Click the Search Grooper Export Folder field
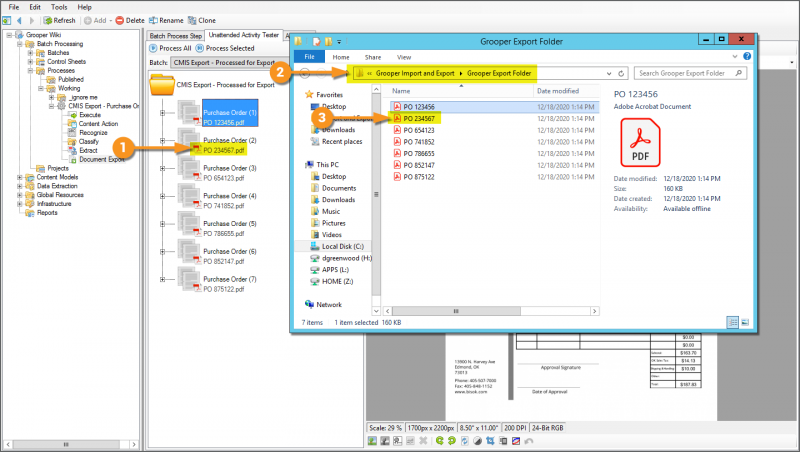800x452 pixels. click(x=690, y=73)
